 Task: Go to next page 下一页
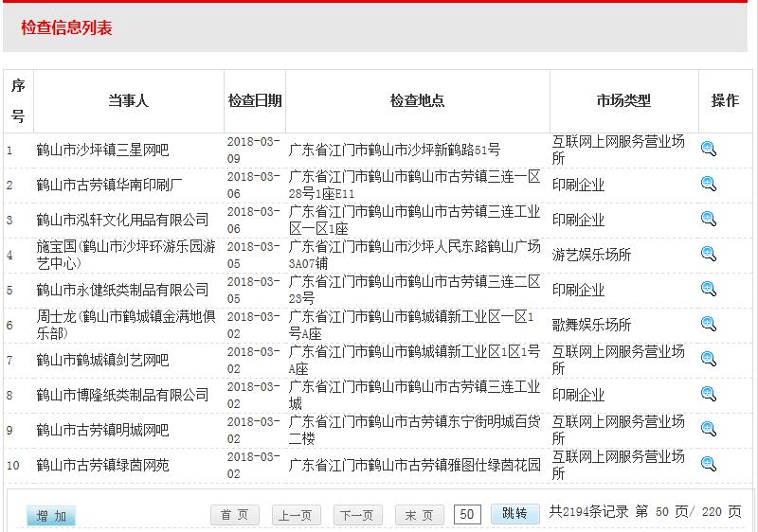coord(357,515)
